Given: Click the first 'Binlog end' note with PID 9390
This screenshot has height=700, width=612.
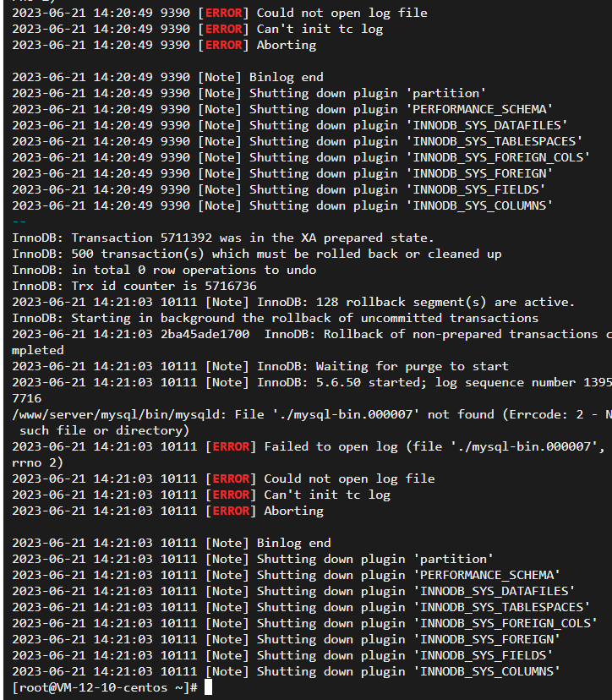Looking at the screenshot, I should [x=168, y=77].
